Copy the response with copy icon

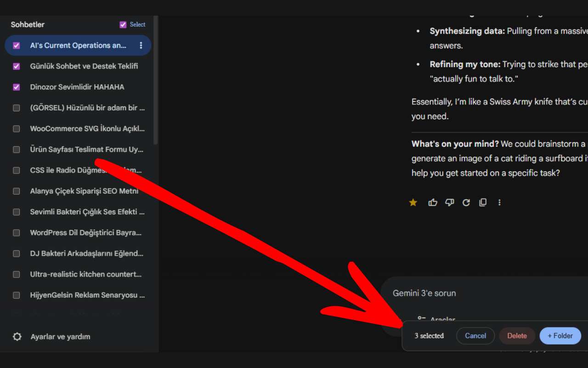(483, 202)
